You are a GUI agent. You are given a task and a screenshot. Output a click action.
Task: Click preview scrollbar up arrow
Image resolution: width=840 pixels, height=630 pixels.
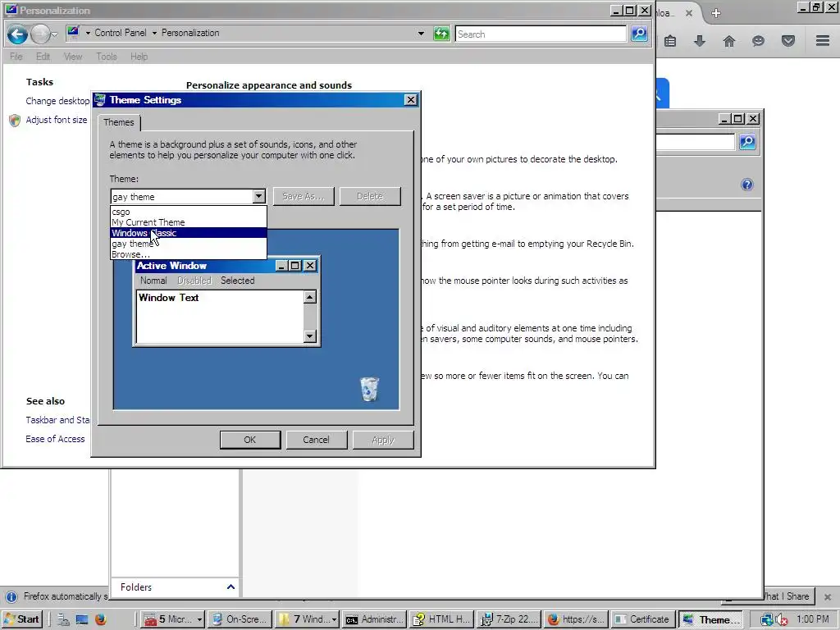click(x=309, y=297)
